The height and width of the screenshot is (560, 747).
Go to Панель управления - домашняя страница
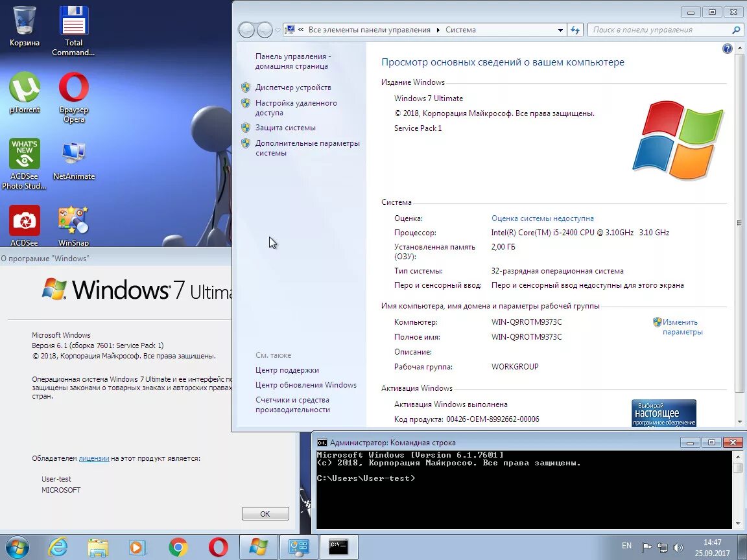tap(293, 61)
